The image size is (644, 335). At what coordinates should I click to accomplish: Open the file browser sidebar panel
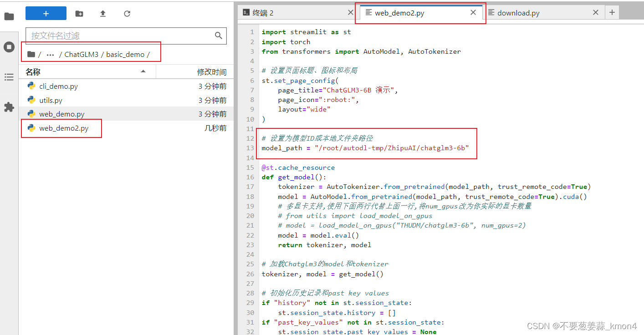tap(9, 16)
